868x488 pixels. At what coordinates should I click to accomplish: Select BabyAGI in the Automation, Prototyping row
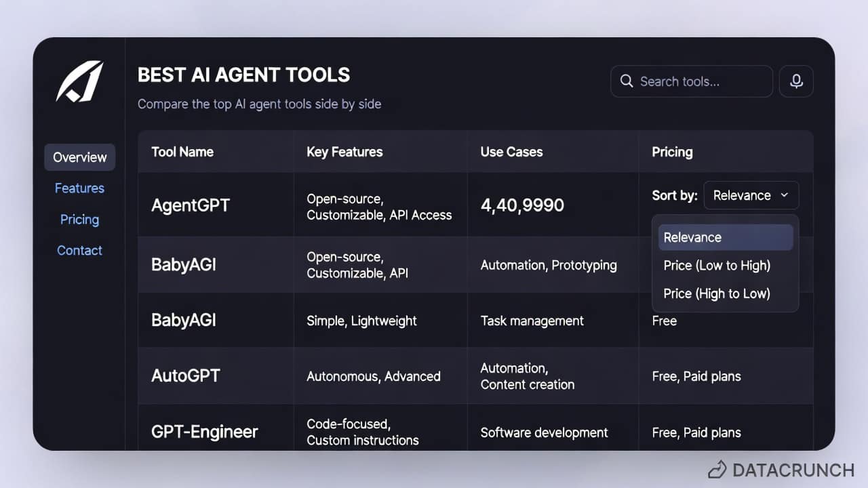[x=184, y=264]
